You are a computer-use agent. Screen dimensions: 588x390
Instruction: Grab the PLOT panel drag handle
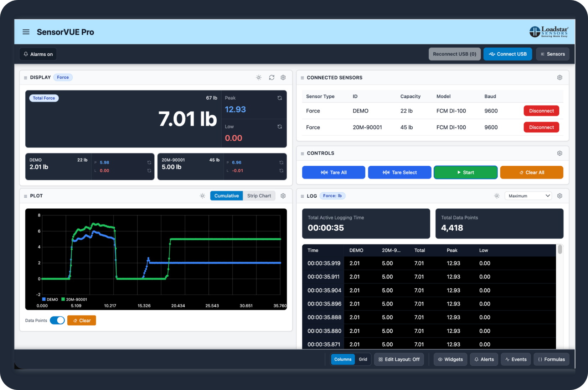(x=25, y=196)
